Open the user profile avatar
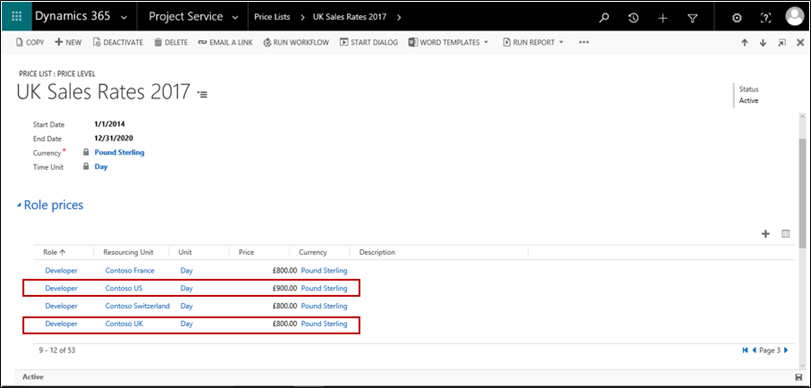The height and width of the screenshot is (388, 811). (794, 17)
